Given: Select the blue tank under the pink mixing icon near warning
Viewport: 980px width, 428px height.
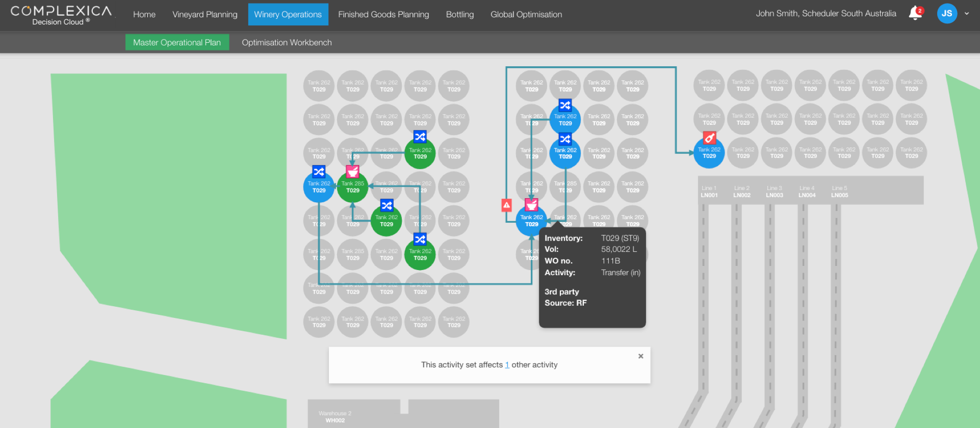Looking at the screenshot, I should (x=531, y=221).
